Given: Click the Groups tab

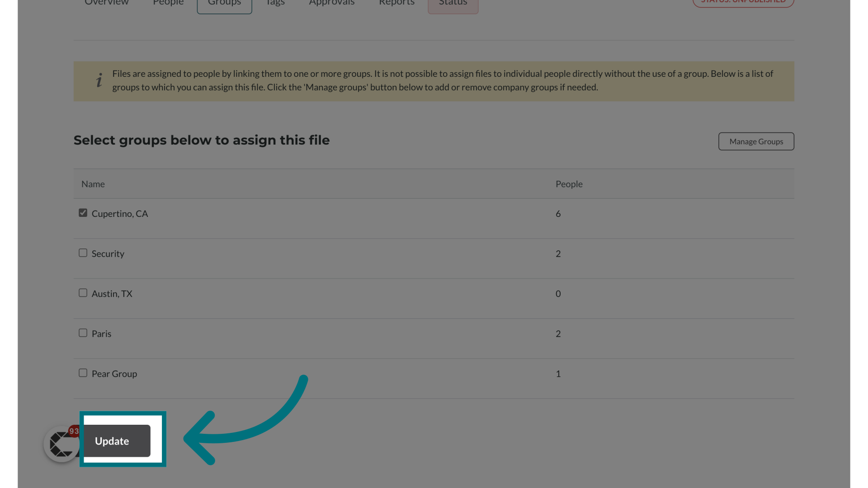Looking at the screenshot, I should [x=224, y=3].
